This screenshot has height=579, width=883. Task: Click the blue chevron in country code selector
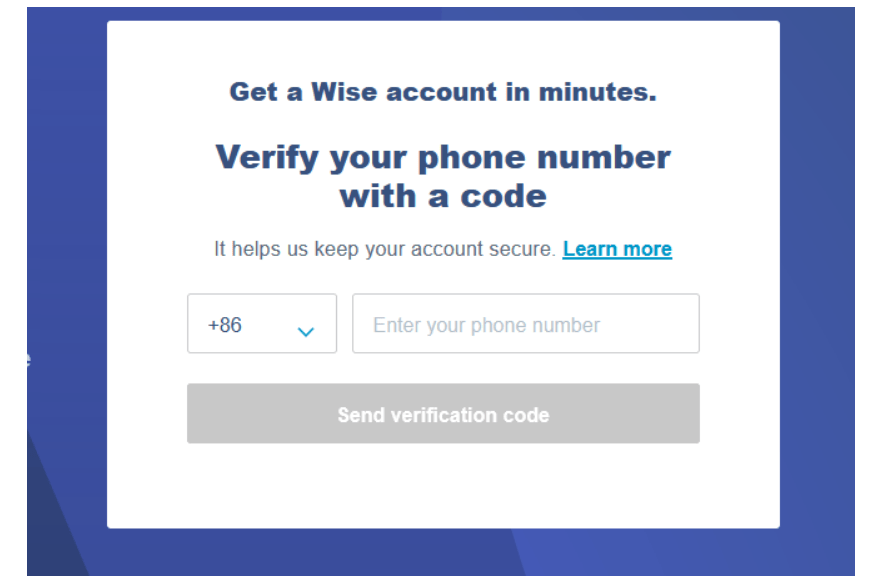306,332
